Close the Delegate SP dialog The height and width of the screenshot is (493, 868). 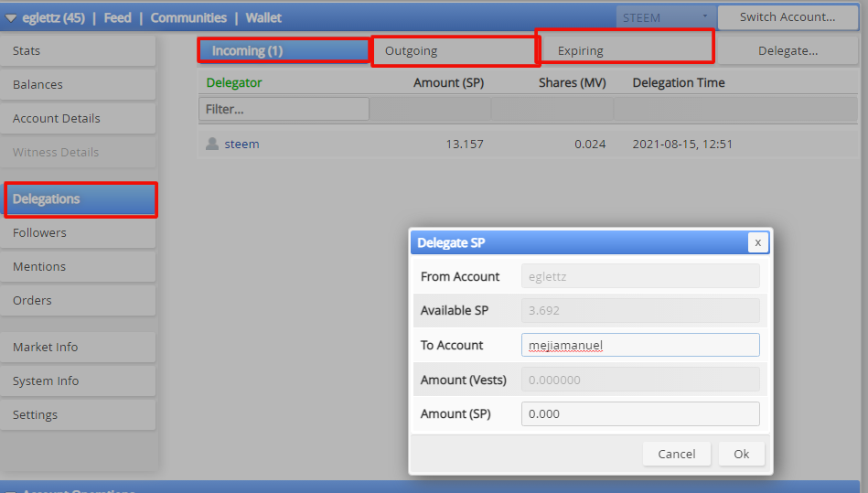coord(758,242)
